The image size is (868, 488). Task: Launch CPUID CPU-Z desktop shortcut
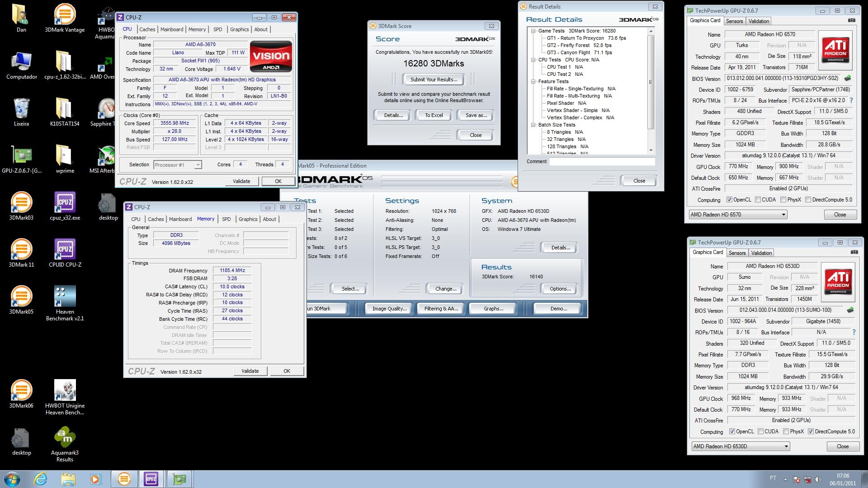click(x=65, y=253)
